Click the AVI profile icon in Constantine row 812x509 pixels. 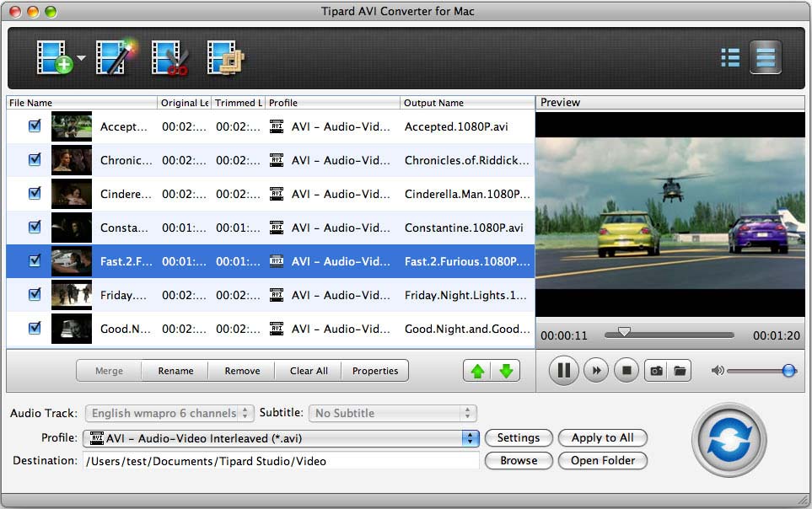pyautogui.click(x=277, y=228)
